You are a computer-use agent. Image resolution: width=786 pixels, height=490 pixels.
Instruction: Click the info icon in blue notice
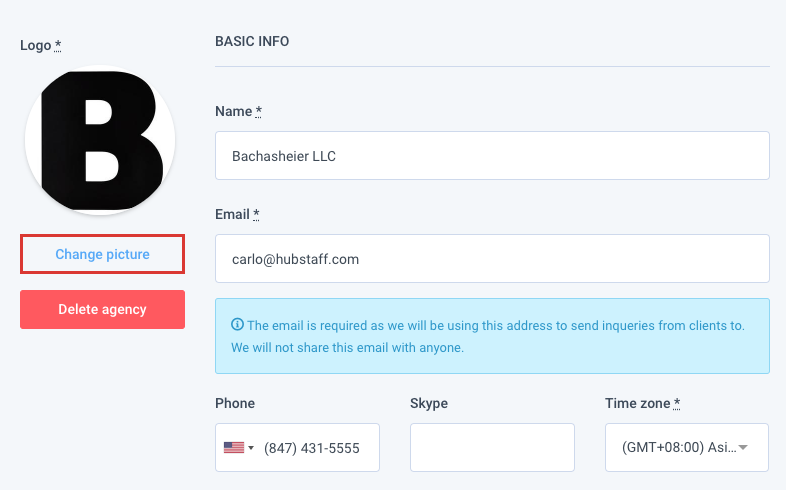tap(237, 325)
